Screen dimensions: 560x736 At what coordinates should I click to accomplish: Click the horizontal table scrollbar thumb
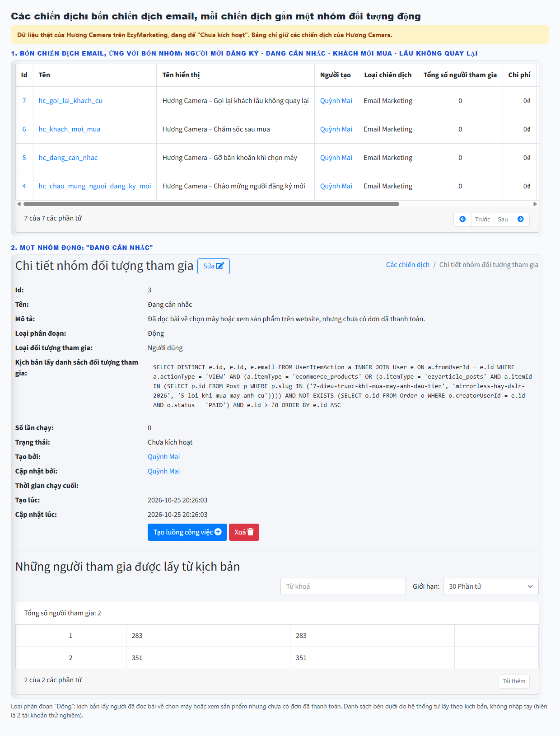[211, 204]
